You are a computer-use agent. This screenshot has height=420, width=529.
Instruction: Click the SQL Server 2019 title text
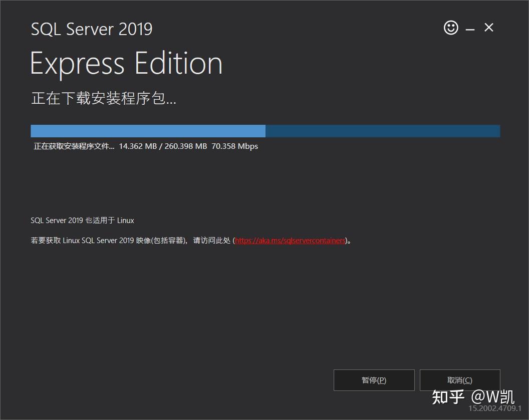tap(92, 29)
